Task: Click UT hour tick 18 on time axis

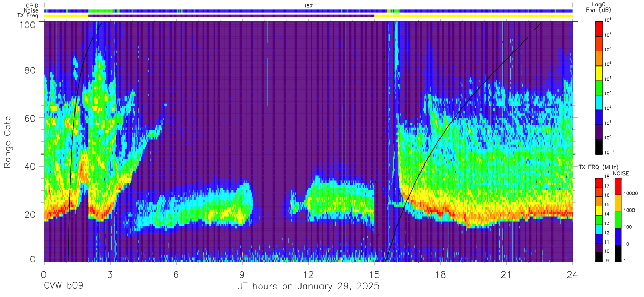Action: click(x=441, y=274)
